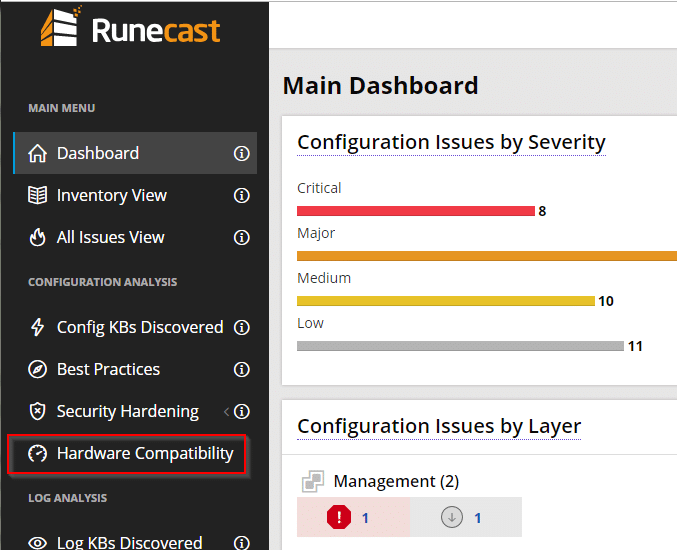The height and width of the screenshot is (550, 677).
Task: Click the All Issues View flame icon
Action: [x=38, y=237]
